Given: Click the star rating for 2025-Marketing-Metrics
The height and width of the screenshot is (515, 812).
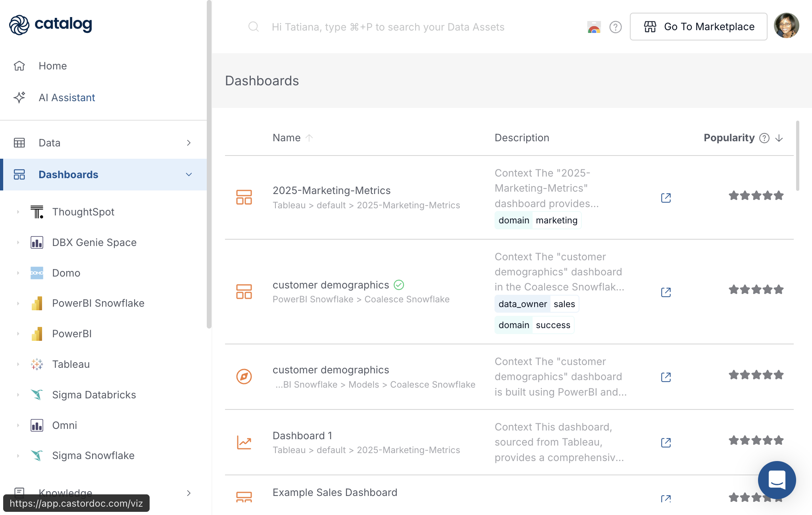Looking at the screenshot, I should click(756, 196).
